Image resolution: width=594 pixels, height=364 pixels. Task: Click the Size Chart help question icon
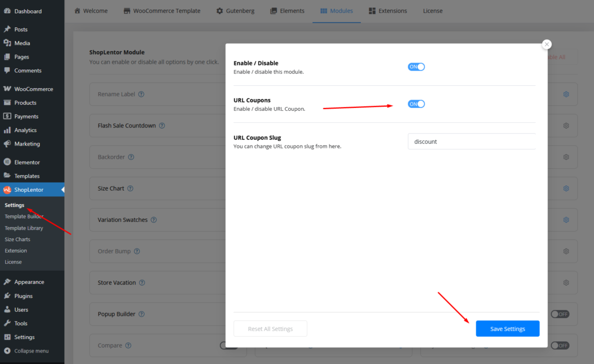(131, 189)
